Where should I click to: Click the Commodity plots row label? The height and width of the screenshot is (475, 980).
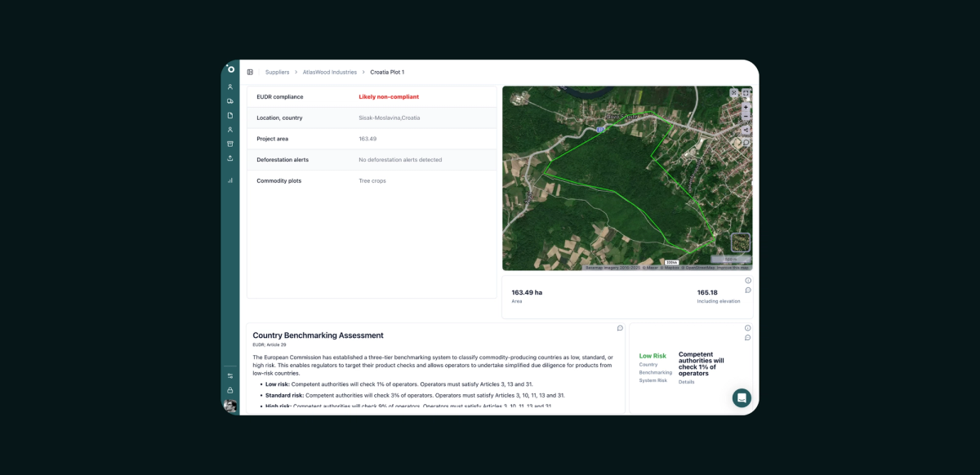(279, 181)
